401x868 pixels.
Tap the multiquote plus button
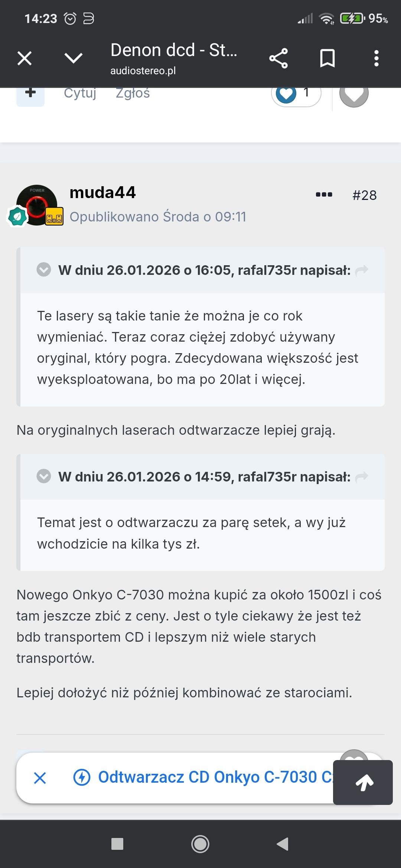click(x=30, y=94)
